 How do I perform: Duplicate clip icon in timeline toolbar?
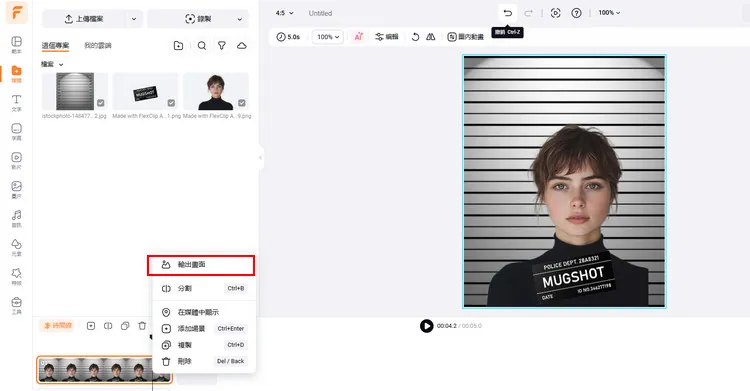(x=125, y=326)
